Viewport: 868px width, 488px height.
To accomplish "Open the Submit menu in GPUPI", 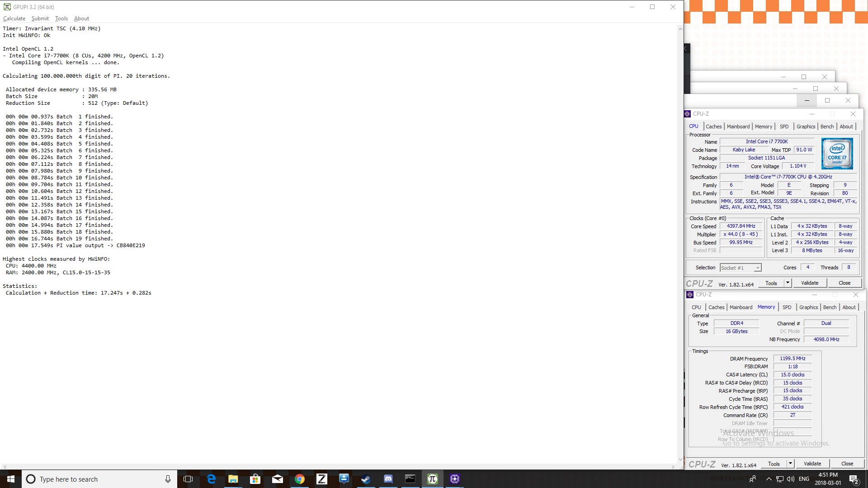I will tap(40, 19).
